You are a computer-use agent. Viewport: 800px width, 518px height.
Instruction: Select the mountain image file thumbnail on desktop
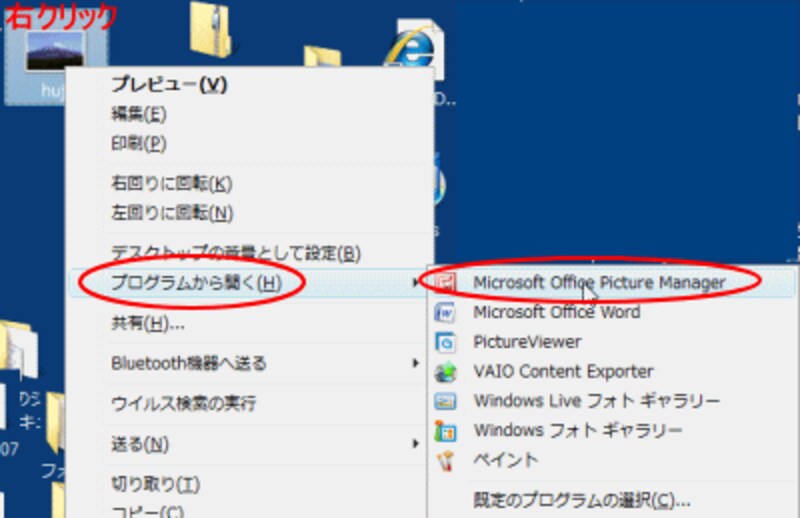click(55, 50)
